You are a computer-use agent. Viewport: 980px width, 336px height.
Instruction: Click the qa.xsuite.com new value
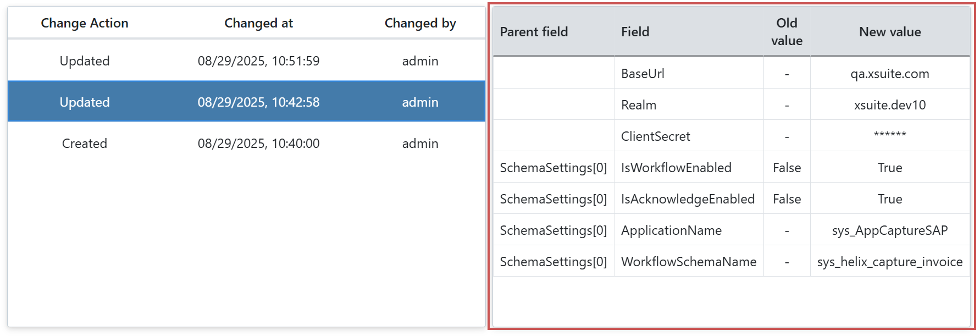click(889, 73)
